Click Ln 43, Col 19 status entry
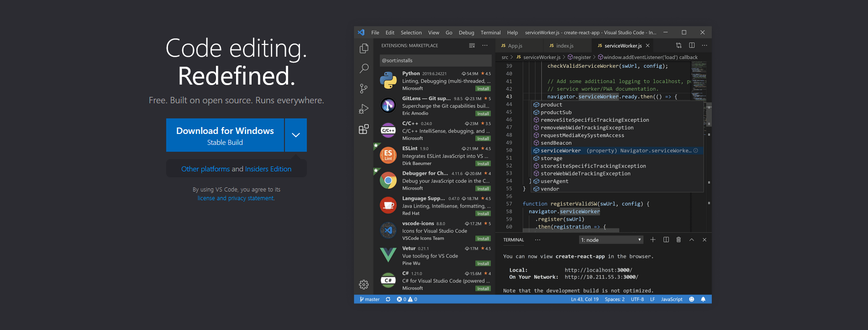Image resolution: width=868 pixels, height=330 pixels. pos(584,299)
